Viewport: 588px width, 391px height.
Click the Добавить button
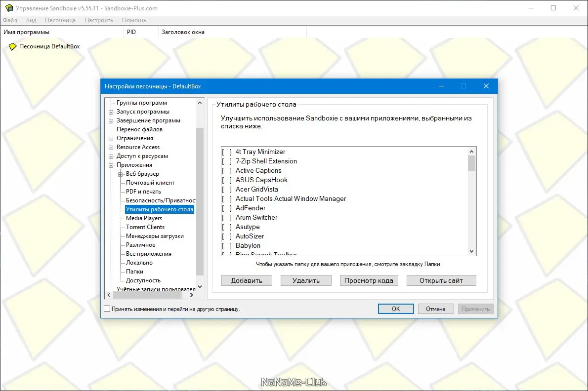247,280
